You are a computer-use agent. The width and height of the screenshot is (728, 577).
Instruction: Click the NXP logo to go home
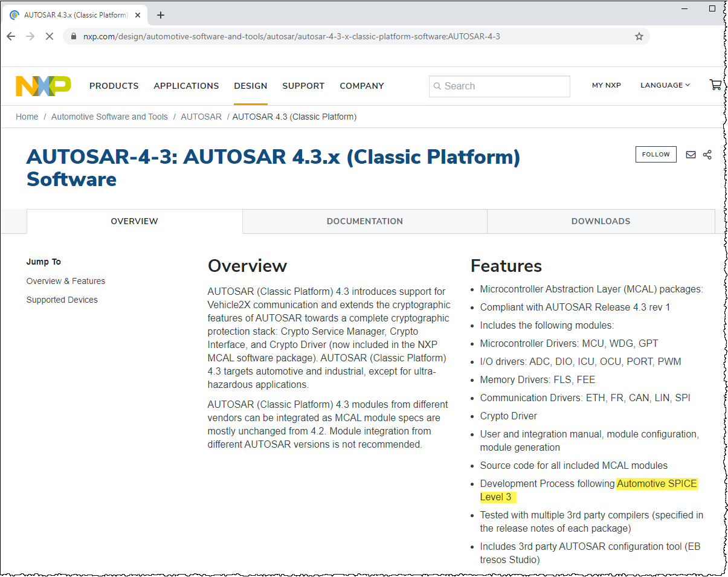click(42, 86)
